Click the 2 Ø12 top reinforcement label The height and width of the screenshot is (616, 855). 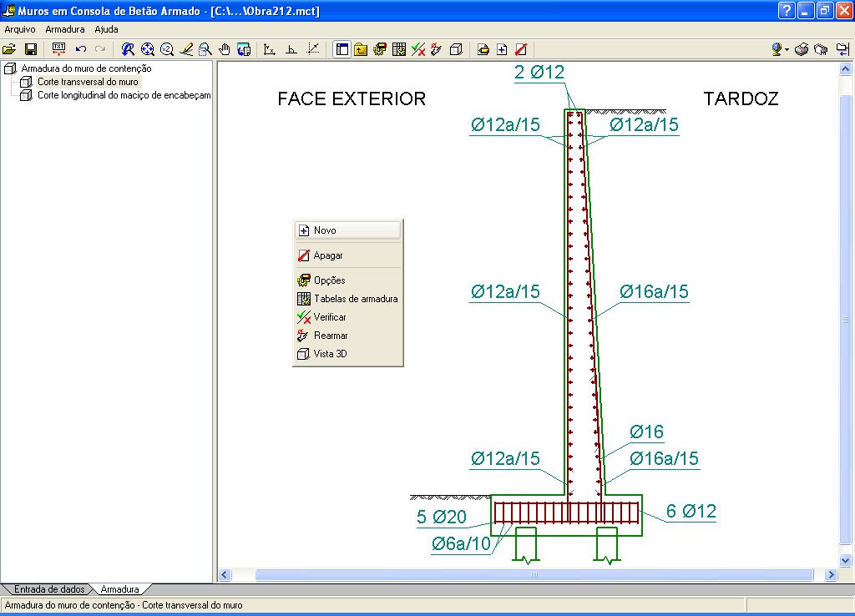[x=539, y=72]
